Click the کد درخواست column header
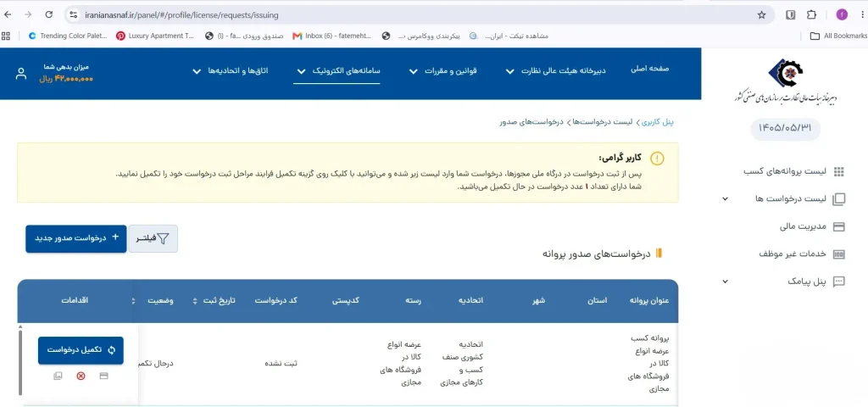868x407 pixels. click(x=276, y=301)
